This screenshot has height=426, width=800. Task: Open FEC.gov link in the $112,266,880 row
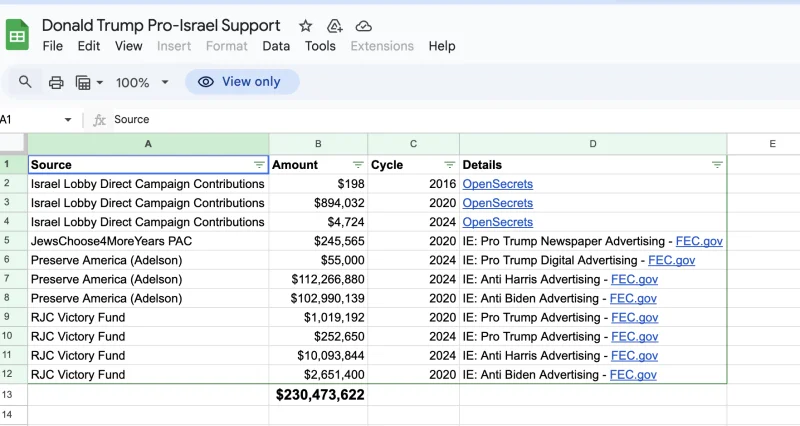pyautogui.click(x=634, y=280)
